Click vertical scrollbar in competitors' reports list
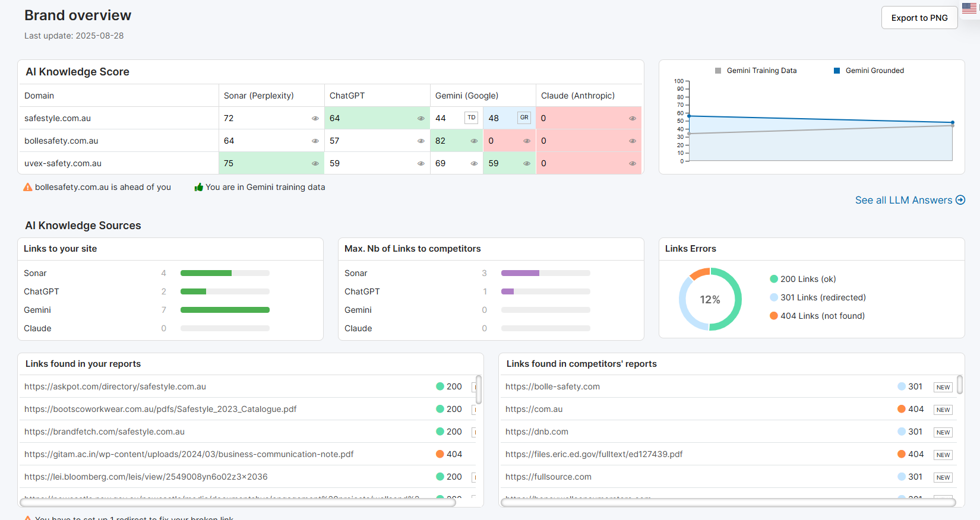 [960, 384]
